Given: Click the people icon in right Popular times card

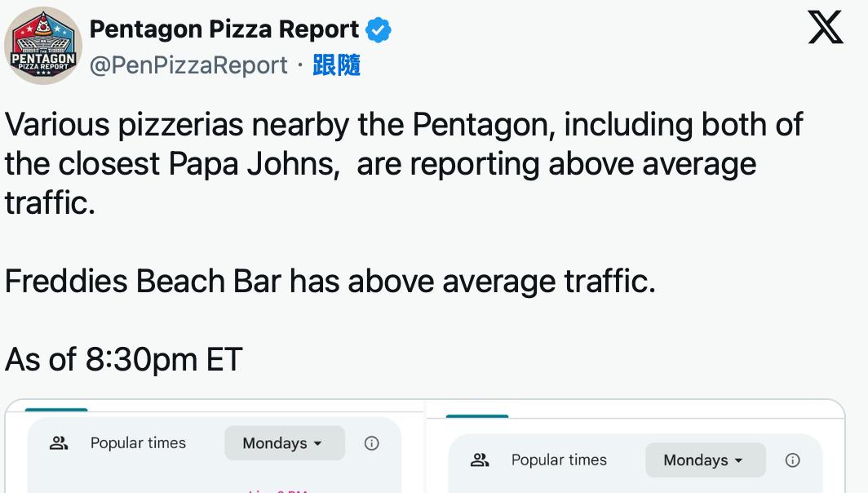Looking at the screenshot, I should (x=480, y=460).
